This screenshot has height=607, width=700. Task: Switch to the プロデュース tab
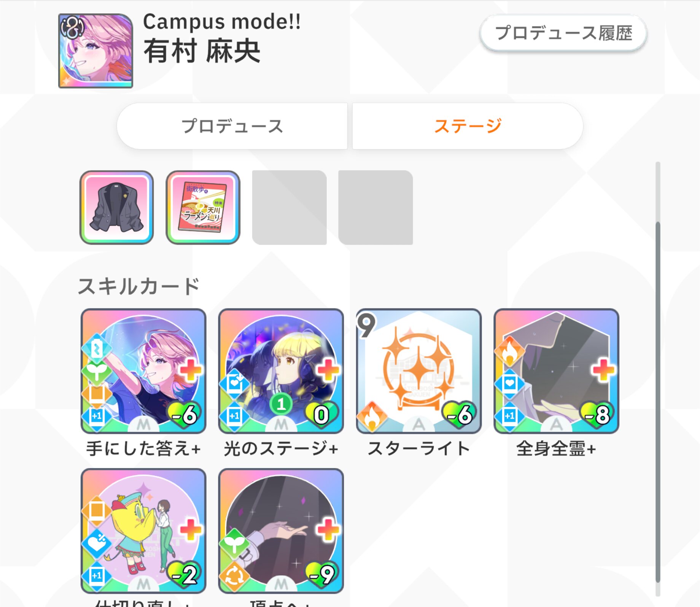[232, 126]
